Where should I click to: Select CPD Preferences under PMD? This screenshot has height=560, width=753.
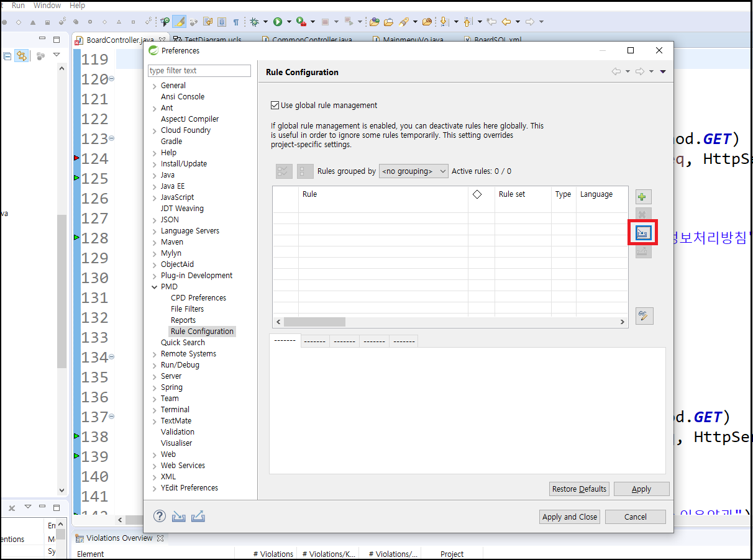tap(198, 298)
